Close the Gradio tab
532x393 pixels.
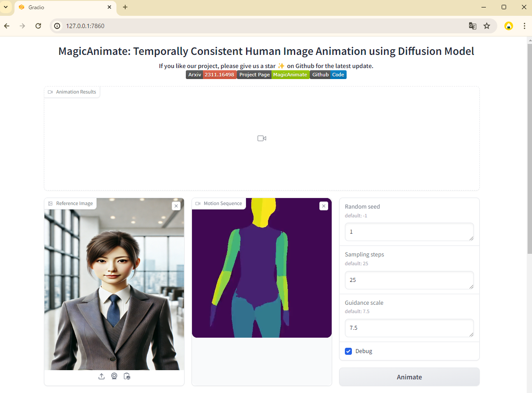[x=109, y=7]
